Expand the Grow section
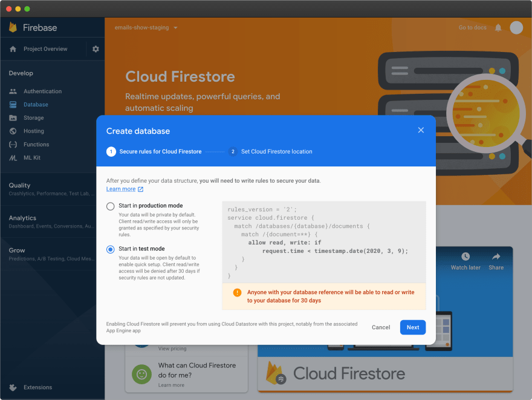 tap(52, 254)
